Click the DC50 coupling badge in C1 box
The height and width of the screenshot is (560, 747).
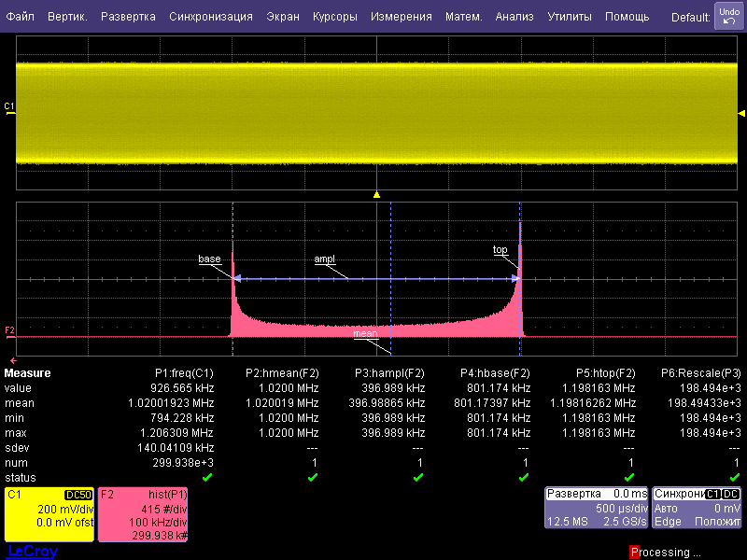click(x=77, y=495)
